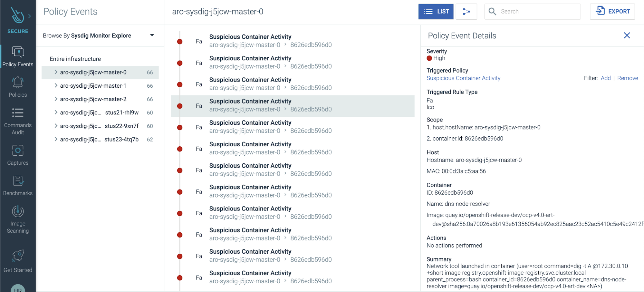Click the user avatar at sidebar bottom

tap(18, 288)
